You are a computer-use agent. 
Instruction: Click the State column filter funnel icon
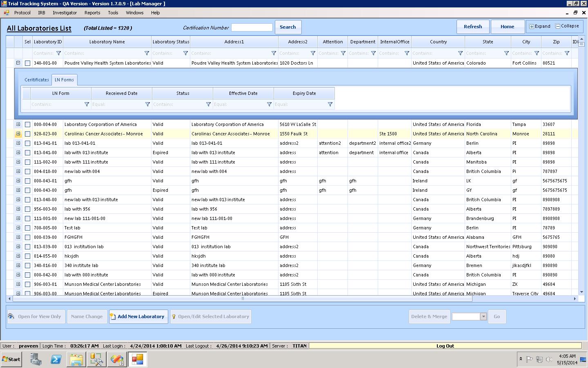pos(506,53)
